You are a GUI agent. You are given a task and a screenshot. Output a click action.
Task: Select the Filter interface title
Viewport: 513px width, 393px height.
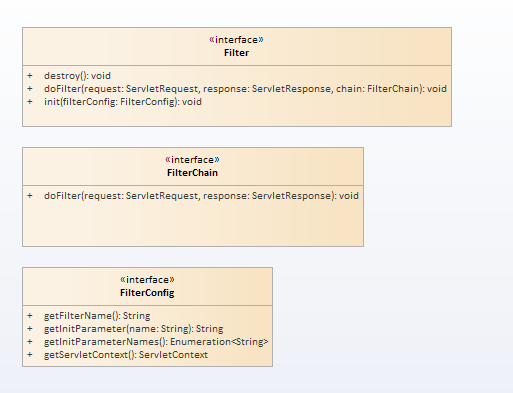click(x=236, y=53)
